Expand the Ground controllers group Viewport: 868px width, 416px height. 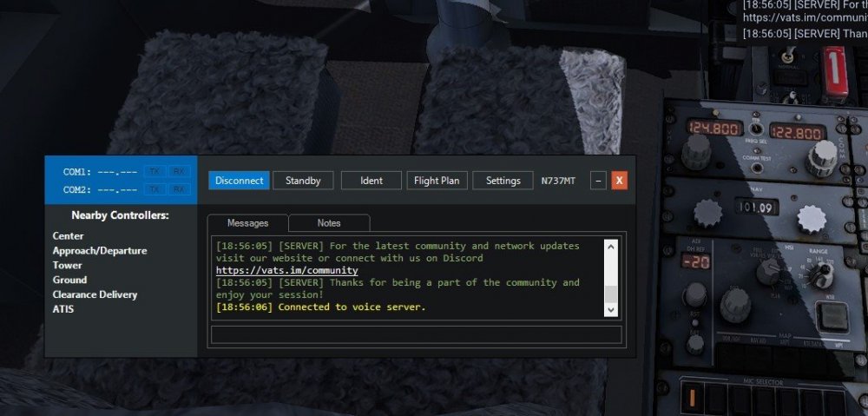pyautogui.click(x=69, y=280)
